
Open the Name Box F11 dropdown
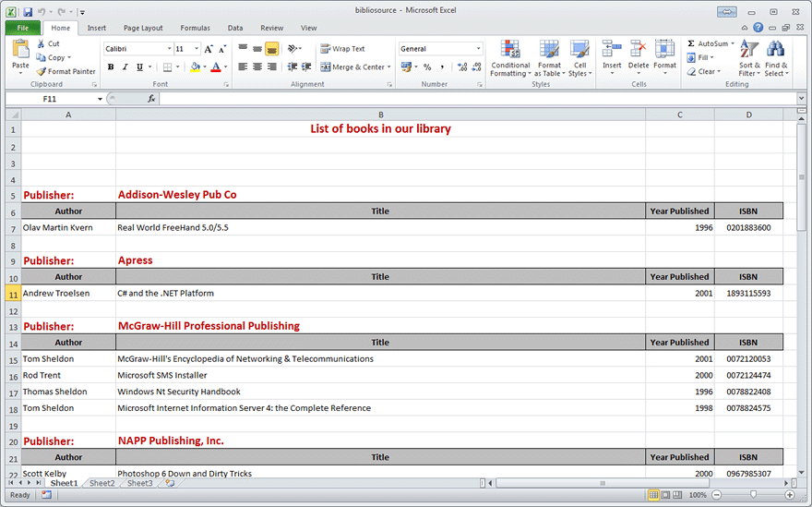[x=100, y=99]
